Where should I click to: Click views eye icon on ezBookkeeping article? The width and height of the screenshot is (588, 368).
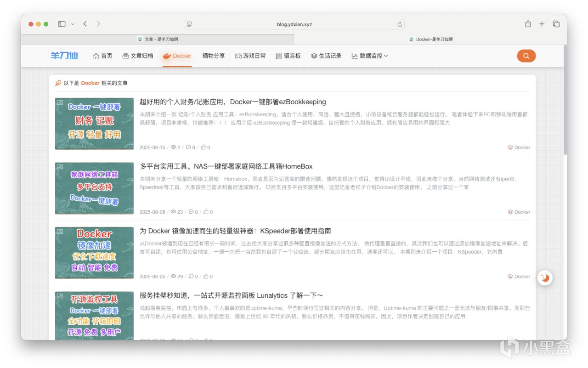(173, 147)
